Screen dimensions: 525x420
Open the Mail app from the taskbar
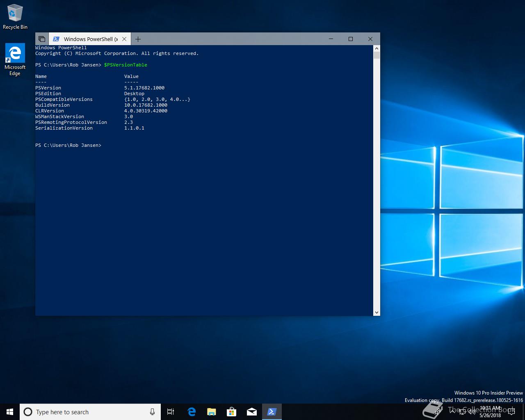coord(252,412)
